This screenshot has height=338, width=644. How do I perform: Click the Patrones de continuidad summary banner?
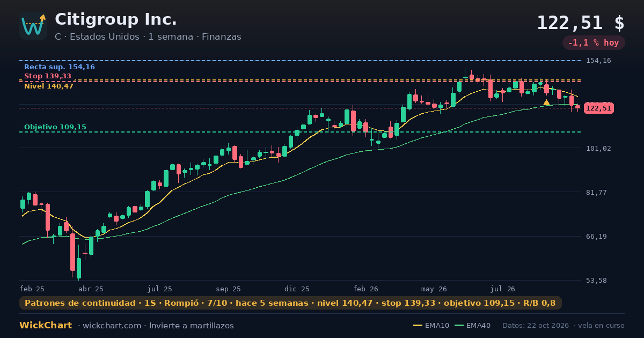coord(290,303)
